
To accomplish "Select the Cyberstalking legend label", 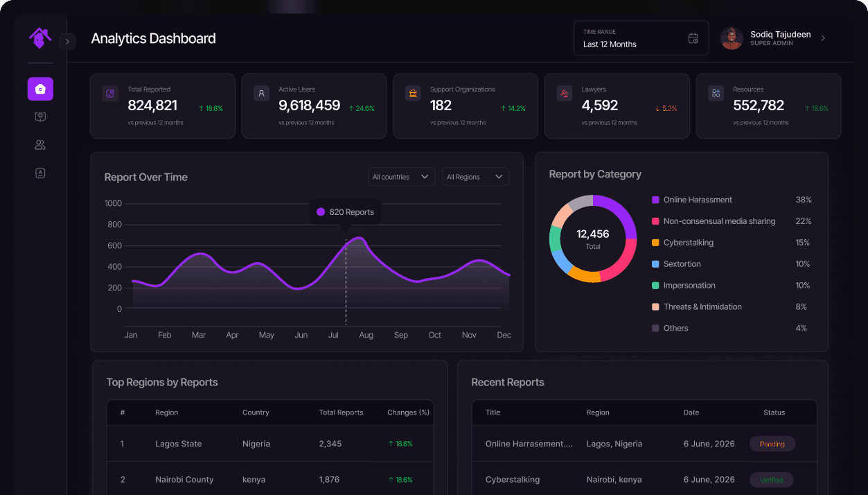I will 689,243.
